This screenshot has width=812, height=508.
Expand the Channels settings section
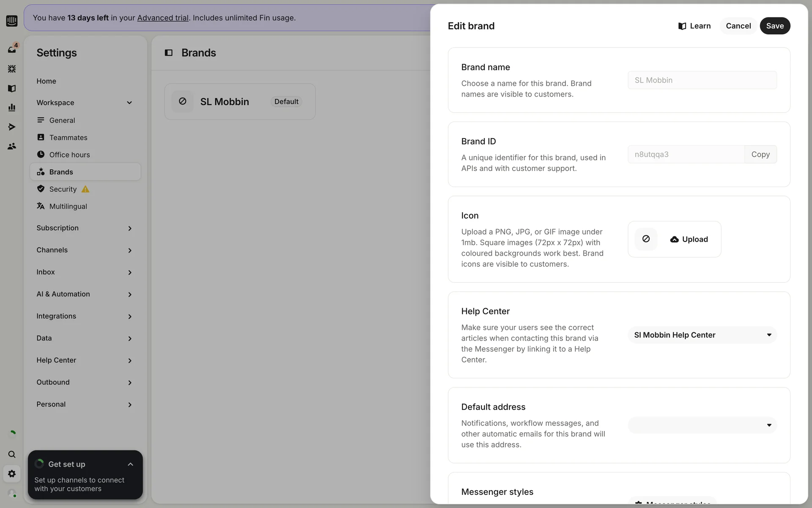pos(129,250)
